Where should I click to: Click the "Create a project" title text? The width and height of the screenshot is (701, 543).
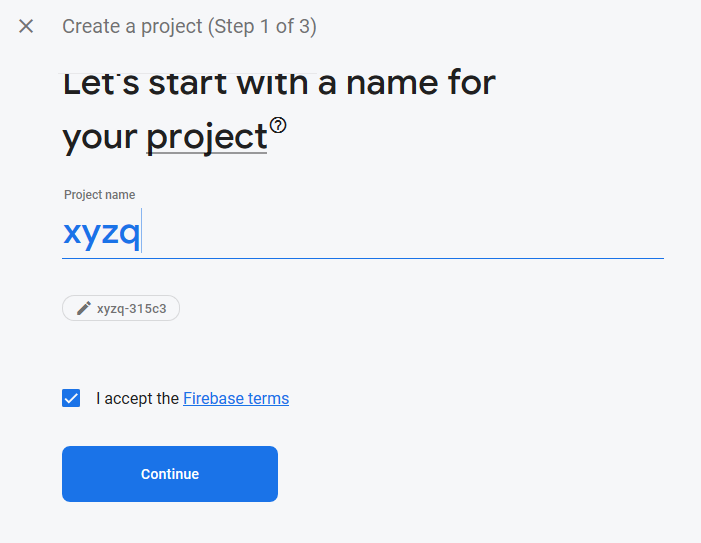[132, 26]
